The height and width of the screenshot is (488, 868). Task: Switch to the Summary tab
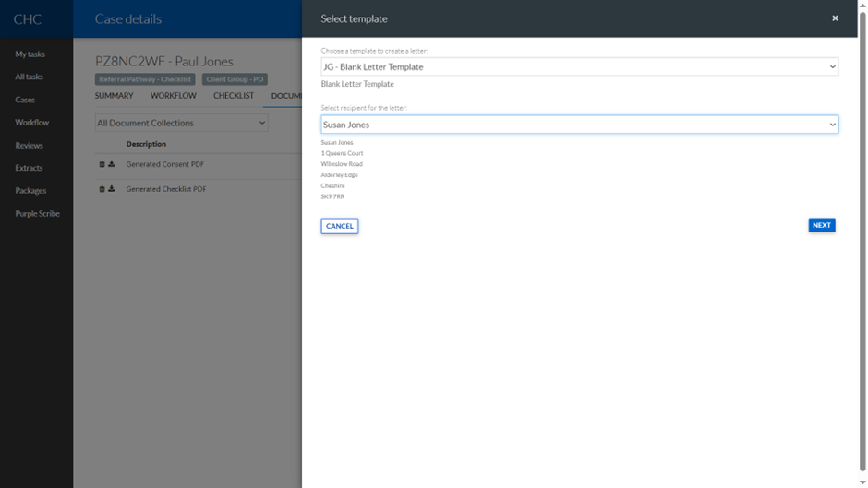pos(115,96)
